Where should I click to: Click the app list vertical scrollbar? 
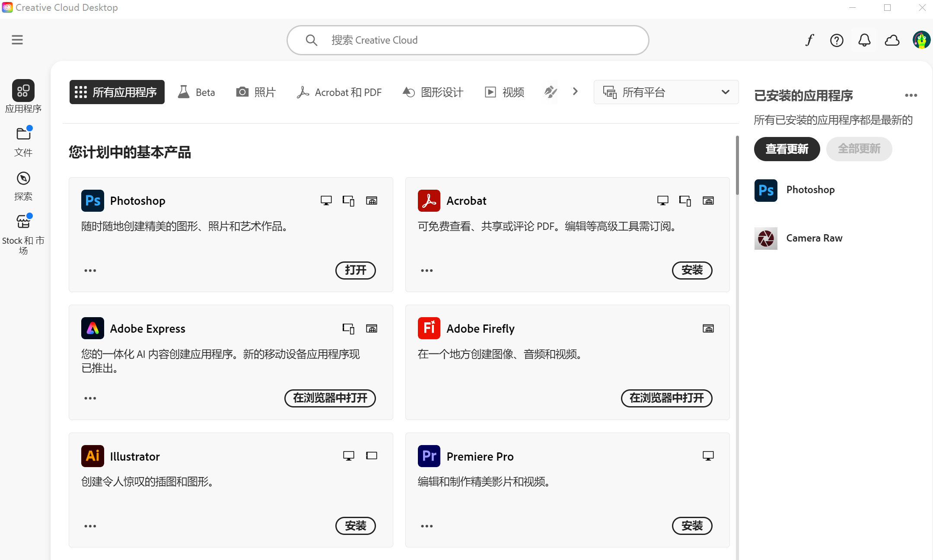737,166
